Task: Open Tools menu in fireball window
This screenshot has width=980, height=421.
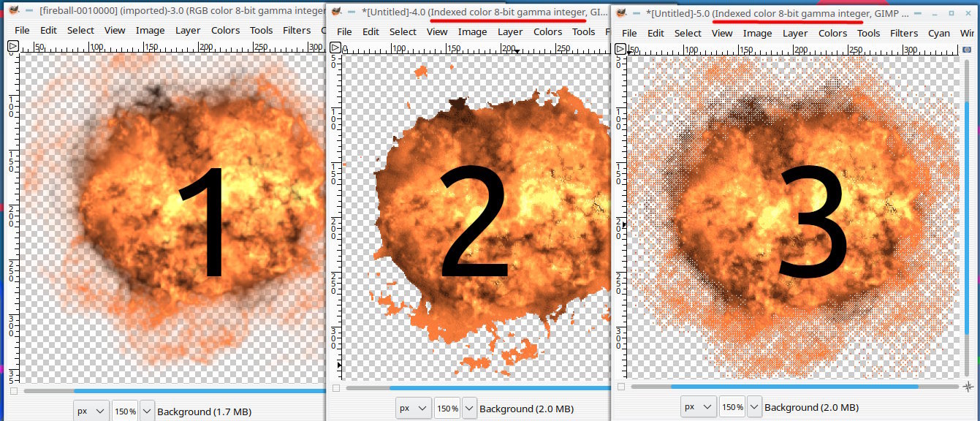Action: pos(261,30)
